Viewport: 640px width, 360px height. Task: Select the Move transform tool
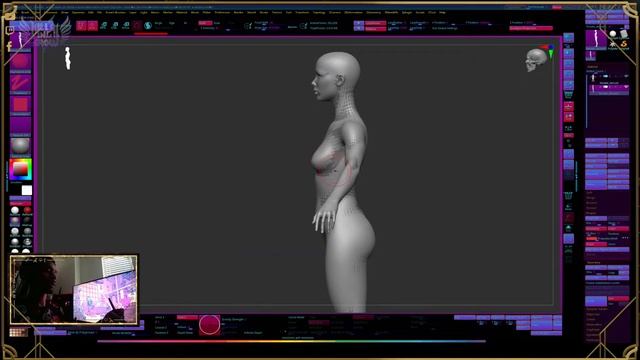104,26
